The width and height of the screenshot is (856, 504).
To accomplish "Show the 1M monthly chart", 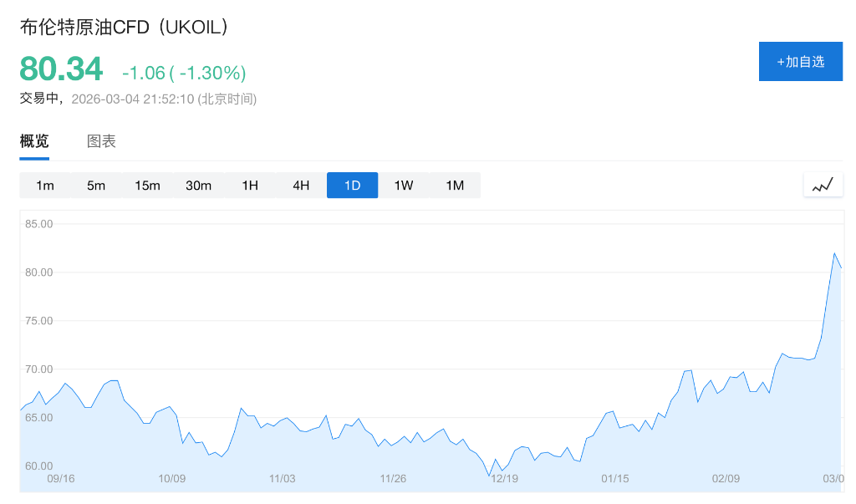I will [455, 186].
